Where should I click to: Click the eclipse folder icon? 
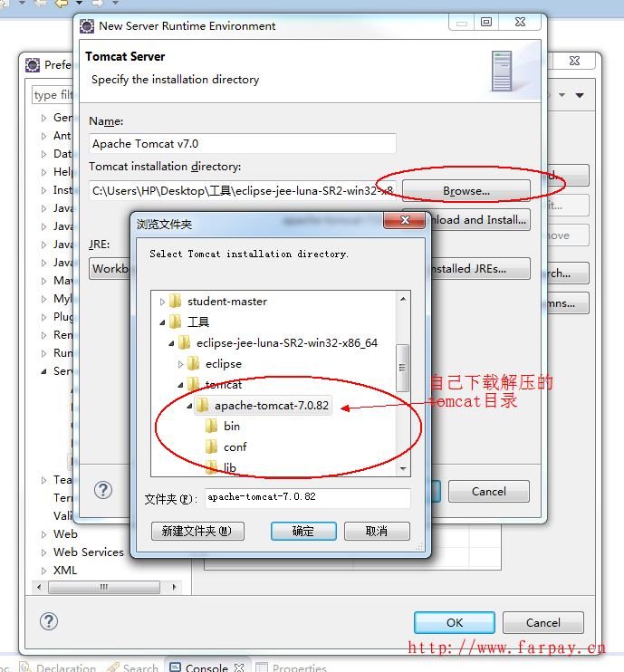click(x=193, y=363)
